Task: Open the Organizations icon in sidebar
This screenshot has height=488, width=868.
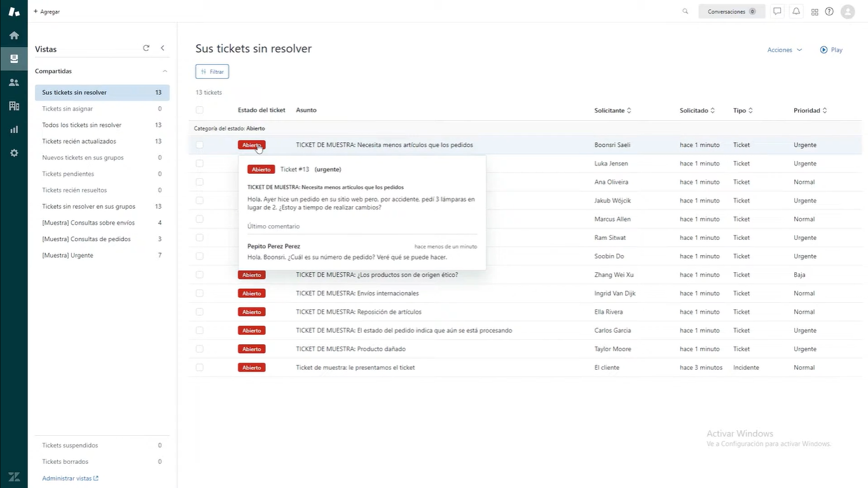Action: (x=13, y=106)
